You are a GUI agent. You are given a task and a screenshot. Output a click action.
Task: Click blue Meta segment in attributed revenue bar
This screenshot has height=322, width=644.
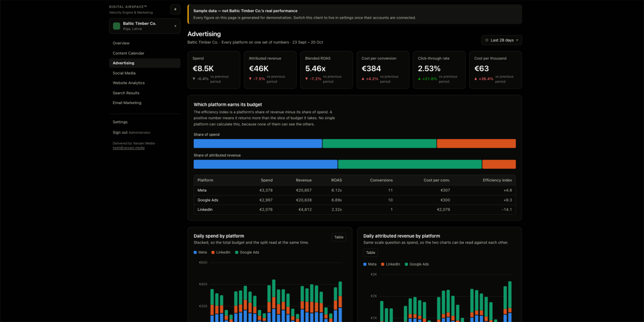pos(265,164)
